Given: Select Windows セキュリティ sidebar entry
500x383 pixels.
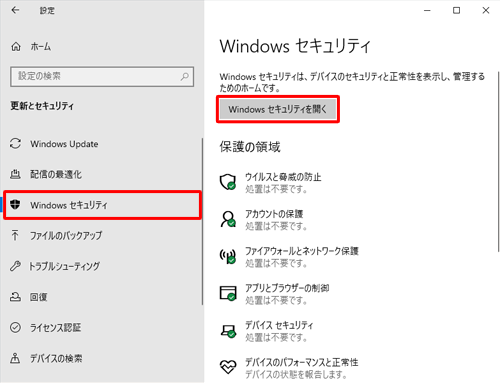Looking at the screenshot, I should tap(102, 205).
